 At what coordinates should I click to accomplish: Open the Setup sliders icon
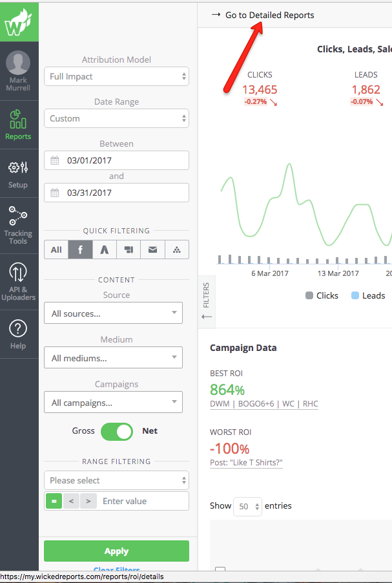tap(18, 167)
